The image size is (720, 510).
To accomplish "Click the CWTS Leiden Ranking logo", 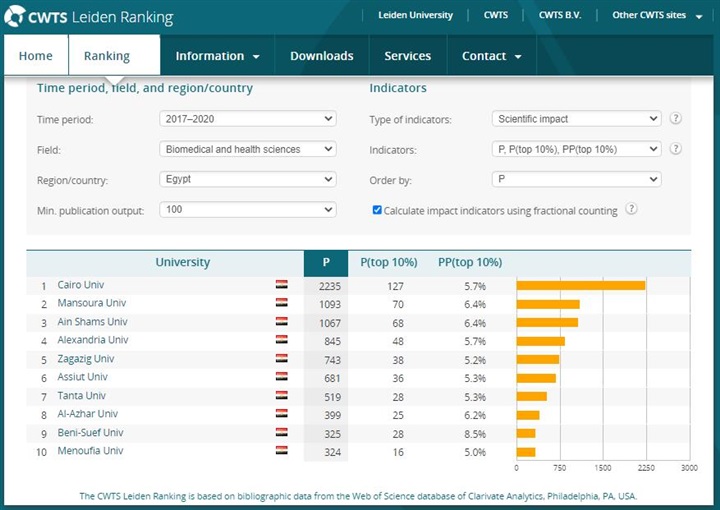I will (88, 18).
